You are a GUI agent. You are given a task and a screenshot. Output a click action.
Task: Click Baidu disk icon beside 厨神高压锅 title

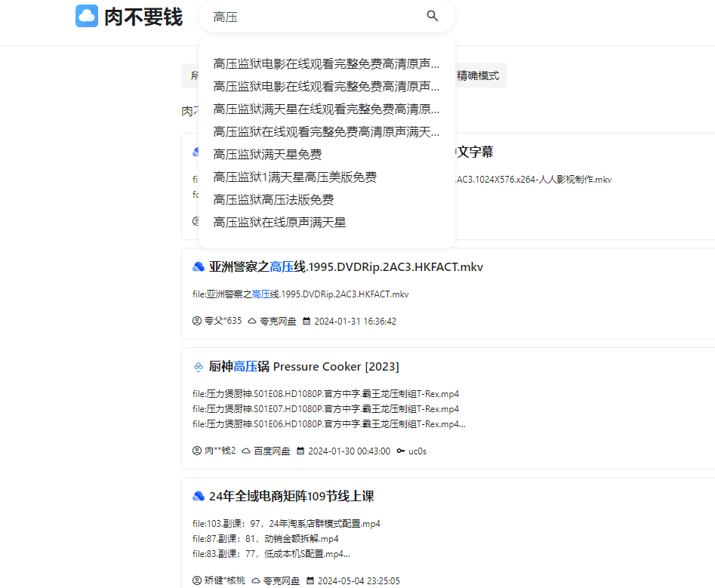click(x=199, y=367)
